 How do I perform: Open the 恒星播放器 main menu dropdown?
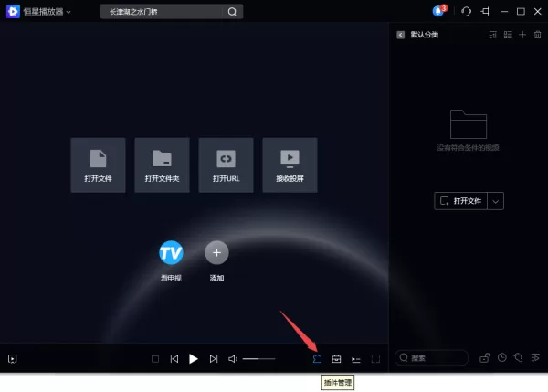click(68, 12)
